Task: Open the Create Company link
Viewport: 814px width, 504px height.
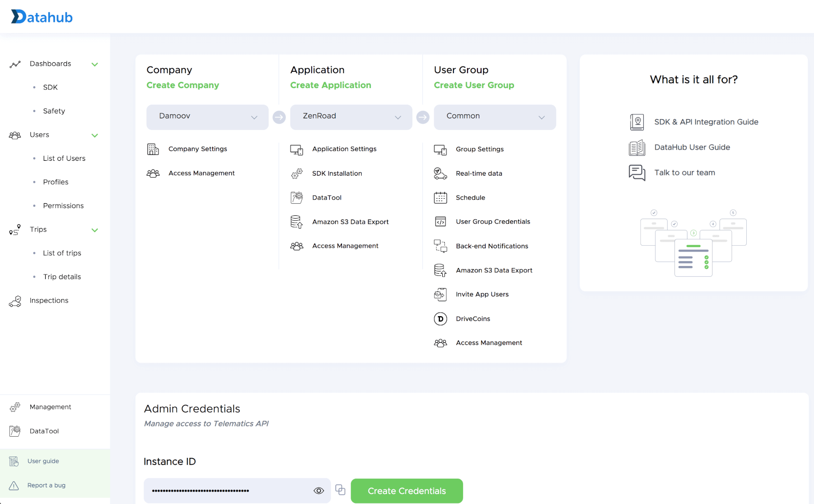Action: coord(182,85)
